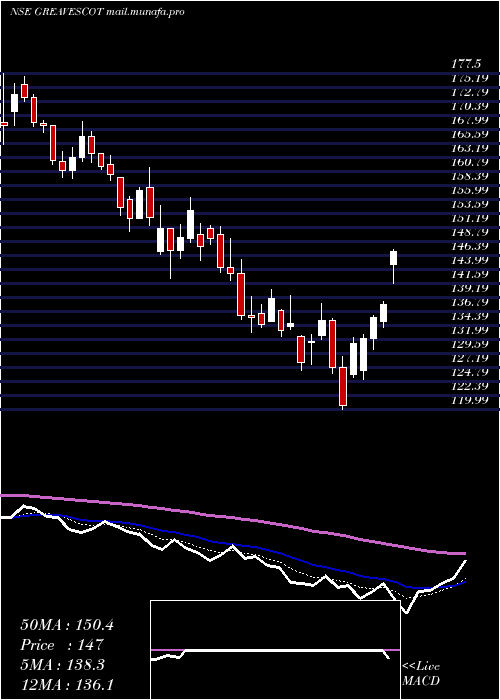500x700 pixels.
Task: Click the MACD inset panel
Action: 275,650
